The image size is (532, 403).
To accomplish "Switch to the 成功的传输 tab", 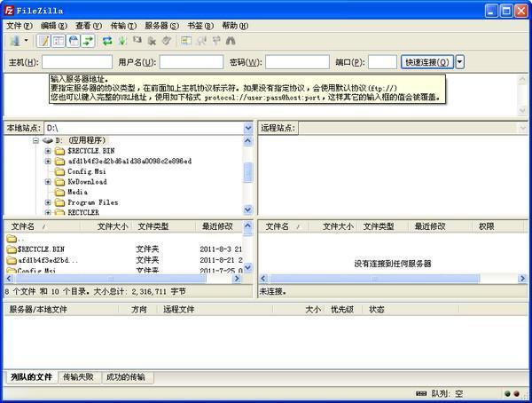I will 126,377.
